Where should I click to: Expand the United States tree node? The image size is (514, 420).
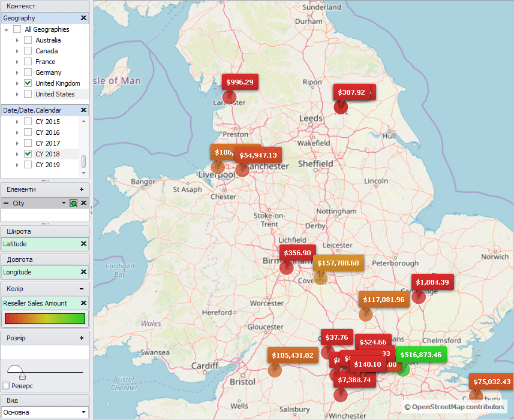click(17, 94)
